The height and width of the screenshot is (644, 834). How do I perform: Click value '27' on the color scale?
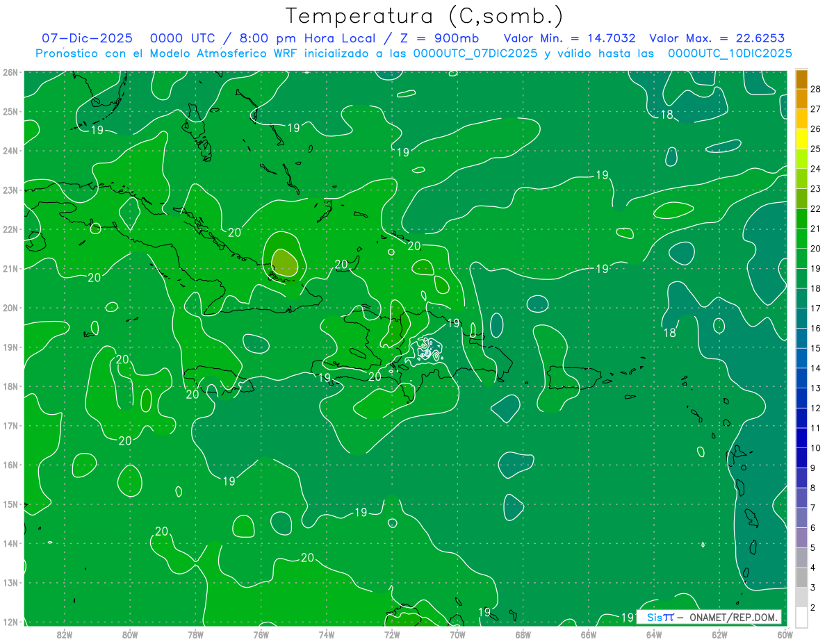coord(815,109)
